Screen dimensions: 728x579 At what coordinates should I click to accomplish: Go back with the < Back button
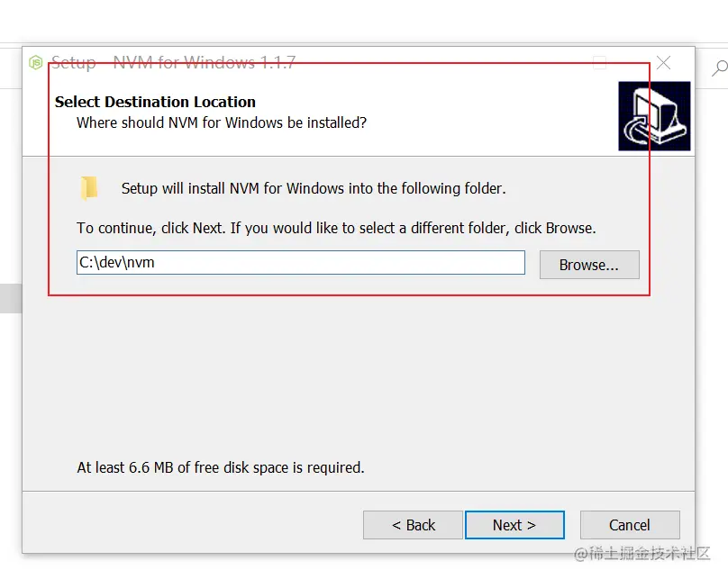point(413,525)
